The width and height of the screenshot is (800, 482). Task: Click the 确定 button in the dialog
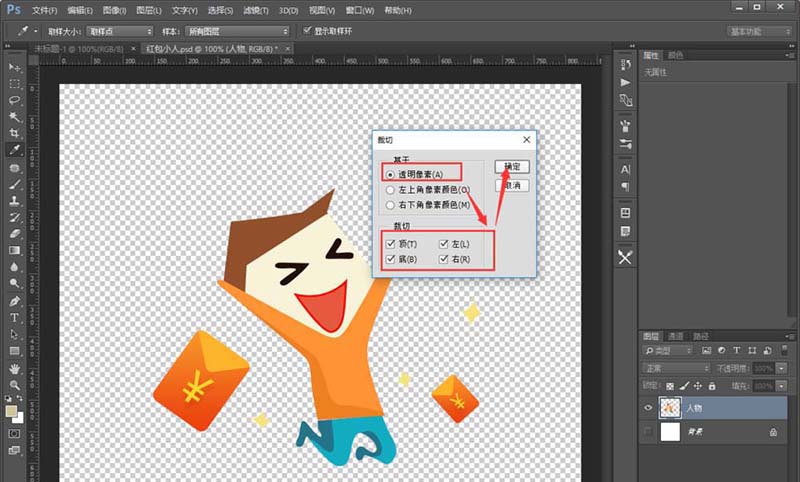click(x=513, y=167)
